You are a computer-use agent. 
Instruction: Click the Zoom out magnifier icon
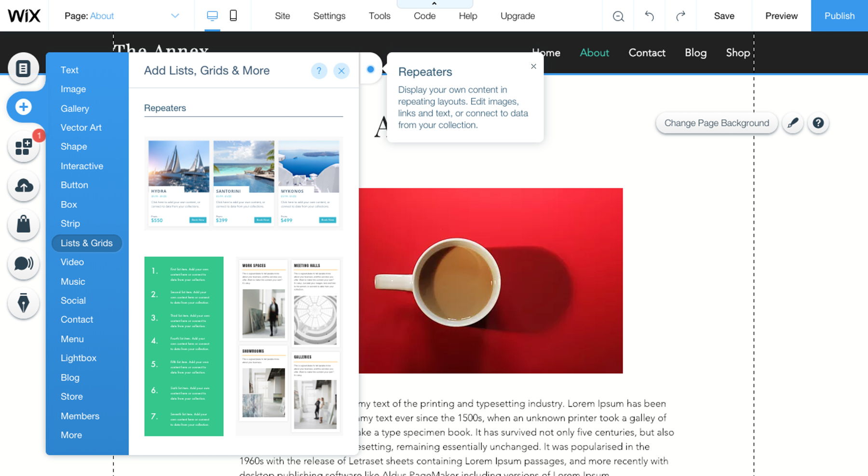click(618, 16)
